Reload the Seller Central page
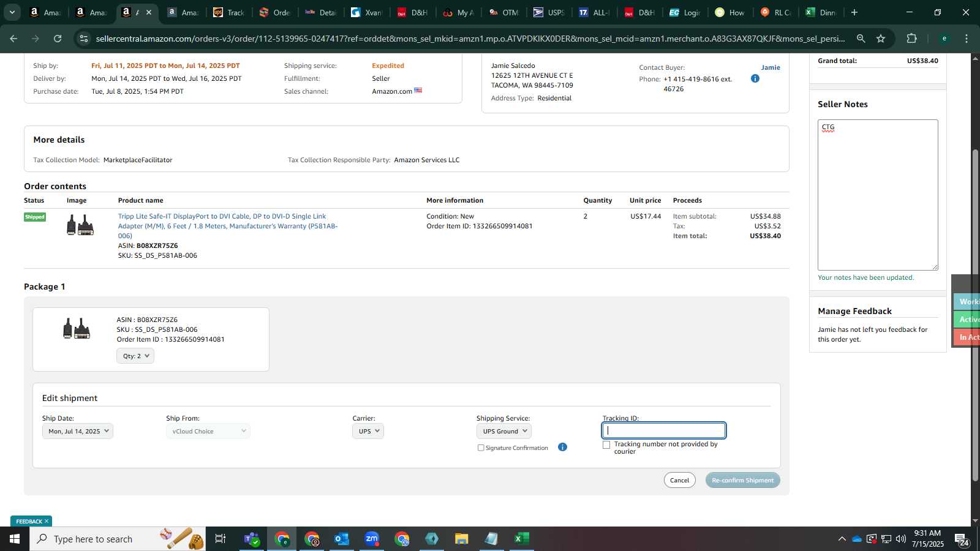 58,39
